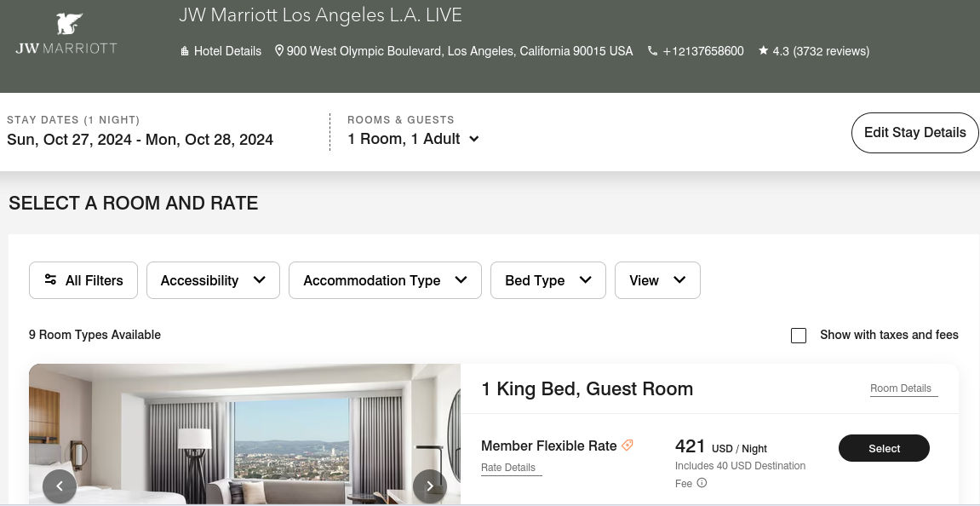
Task: Click the 9 Room Types Available text
Action: point(95,336)
